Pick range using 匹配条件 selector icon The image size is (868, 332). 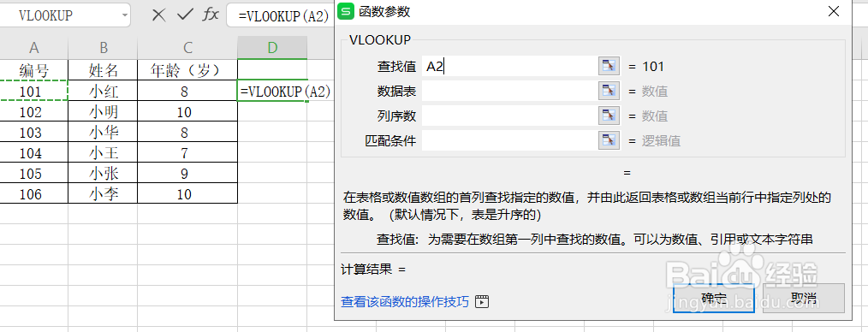[609, 140]
